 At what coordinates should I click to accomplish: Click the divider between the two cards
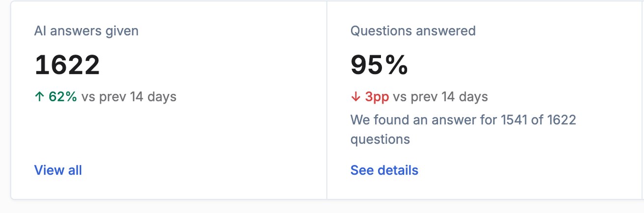327,100
